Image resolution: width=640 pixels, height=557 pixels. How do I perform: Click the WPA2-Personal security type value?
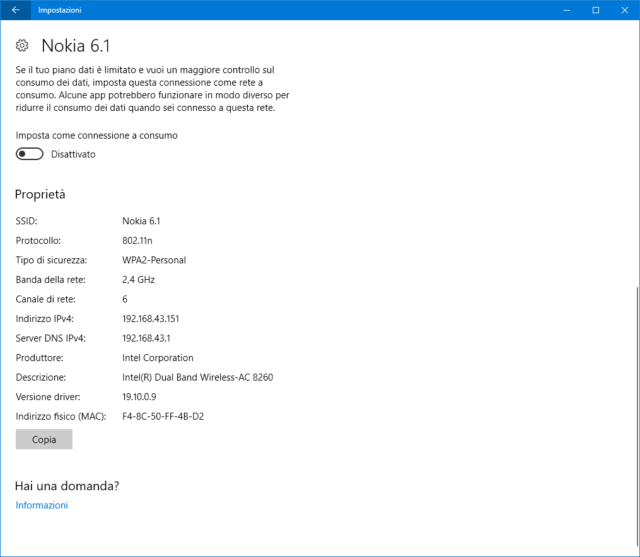pyautogui.click(x=154, y=260)
